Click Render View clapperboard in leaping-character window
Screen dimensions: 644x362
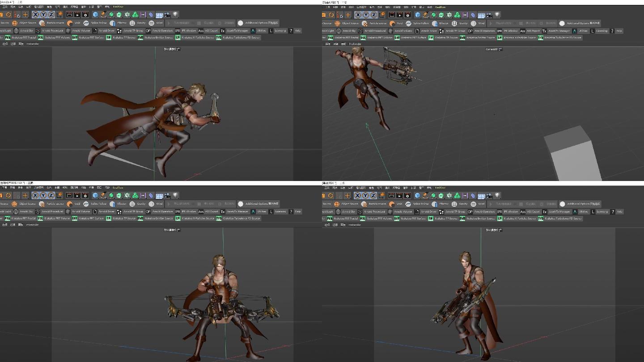tap(69, 14)
